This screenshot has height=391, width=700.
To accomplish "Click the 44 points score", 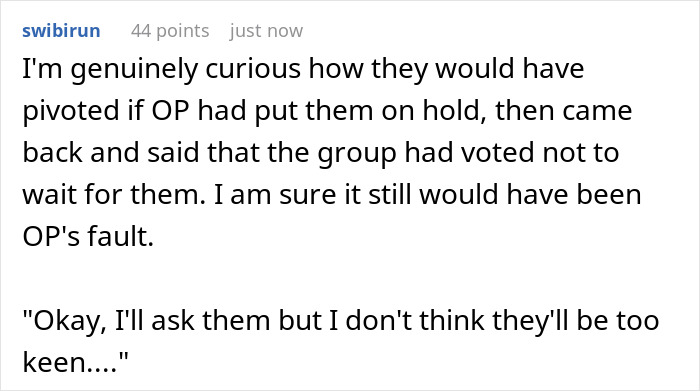I will 170,31.
